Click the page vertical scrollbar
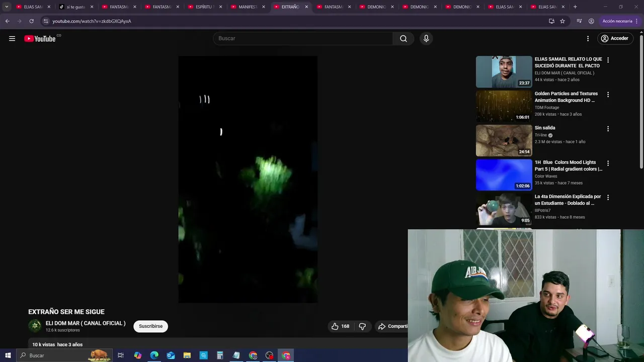Screen dimensions: 644x362 tap(641, 103)
